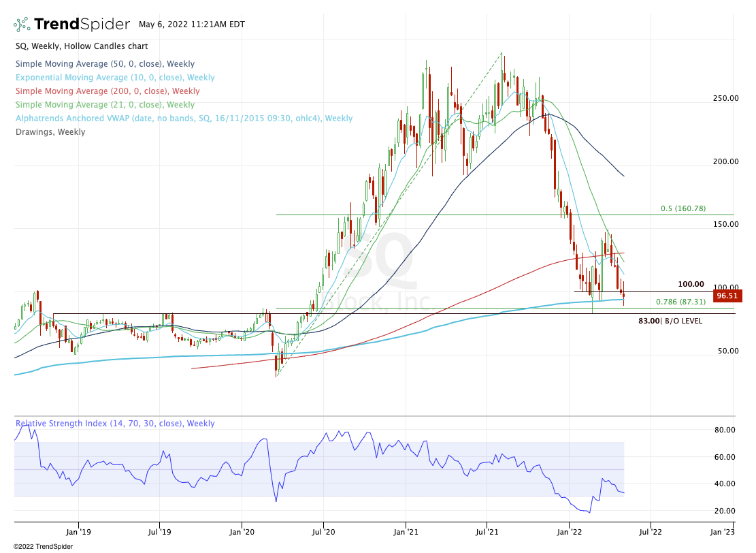Click the Jul '20 date axis label
Image resolution: width=756 pixels, height=553 pixels.
pos(323,532)
